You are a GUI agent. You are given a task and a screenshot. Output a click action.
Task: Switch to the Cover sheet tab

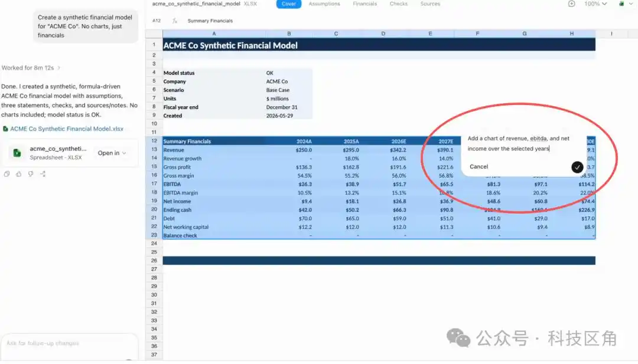coord(288,4)
